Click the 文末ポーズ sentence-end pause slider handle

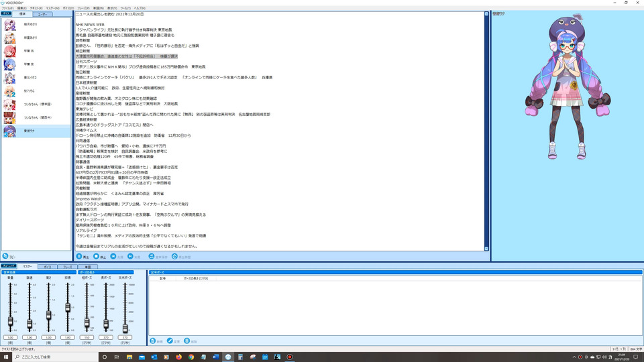pyautogui.click(x=125, y=328)
